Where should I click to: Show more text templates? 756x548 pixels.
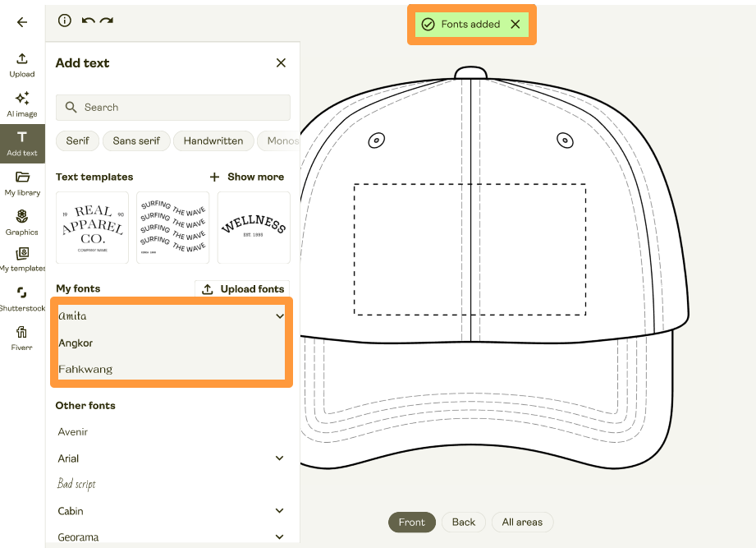(248, 177)
